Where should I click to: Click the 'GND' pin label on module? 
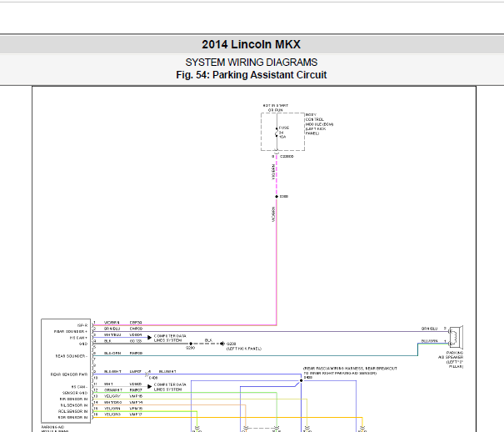[x=83, y=344]
